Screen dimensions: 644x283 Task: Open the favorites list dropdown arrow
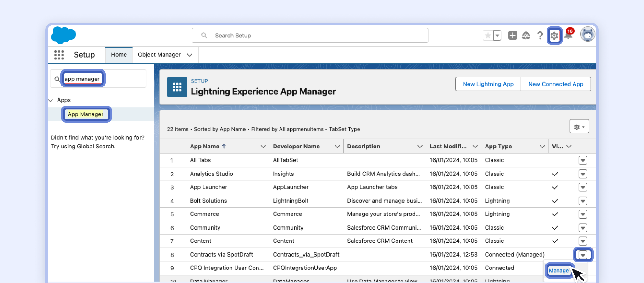point(497,36)
